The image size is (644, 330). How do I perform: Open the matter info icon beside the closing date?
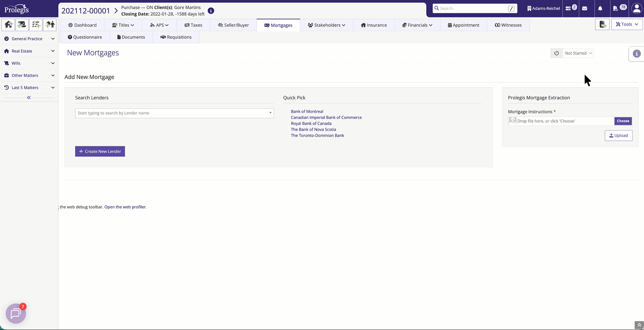(x=211, y=11)
